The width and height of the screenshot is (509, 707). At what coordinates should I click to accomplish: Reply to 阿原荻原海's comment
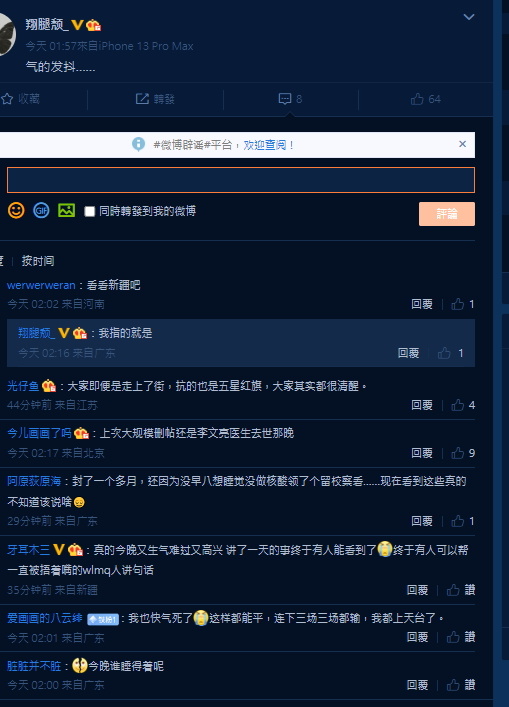point(422,521)
